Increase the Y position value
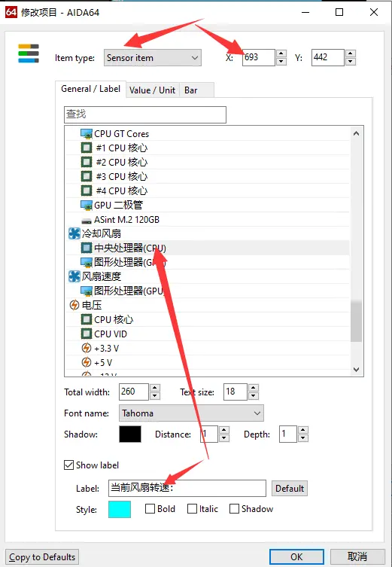Screen dimensions: 392x567 [x=350, y=53]
